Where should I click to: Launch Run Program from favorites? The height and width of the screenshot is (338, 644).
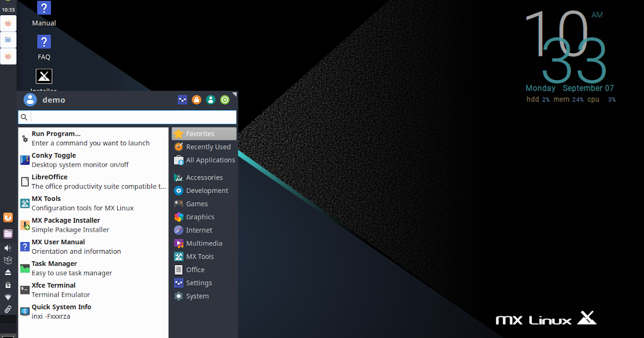click(93, 138)
